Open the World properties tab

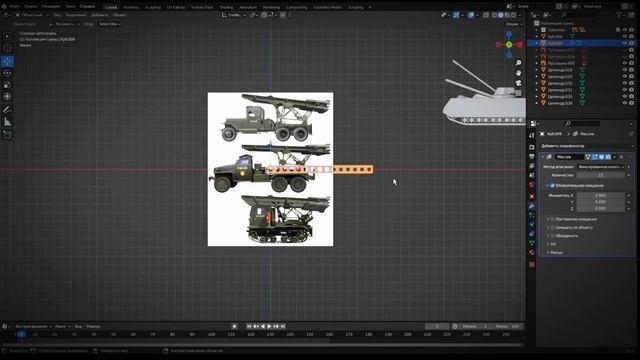click(x=532, y=185)
